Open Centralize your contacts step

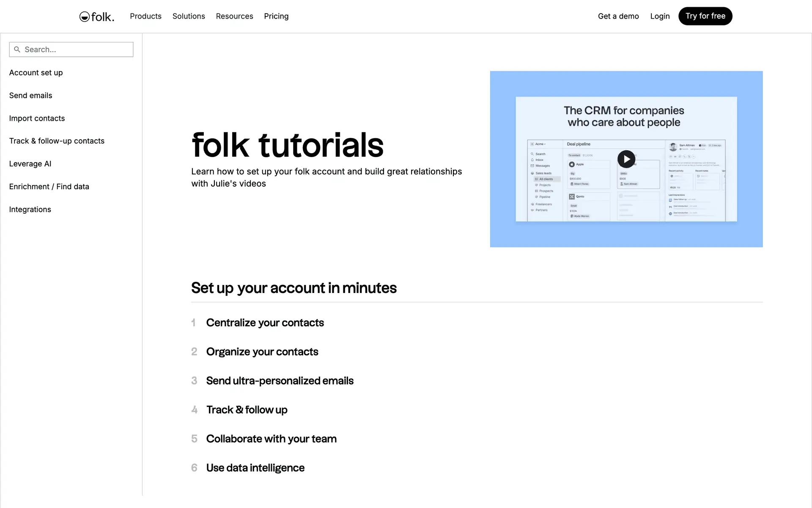[x=265, y=323]
